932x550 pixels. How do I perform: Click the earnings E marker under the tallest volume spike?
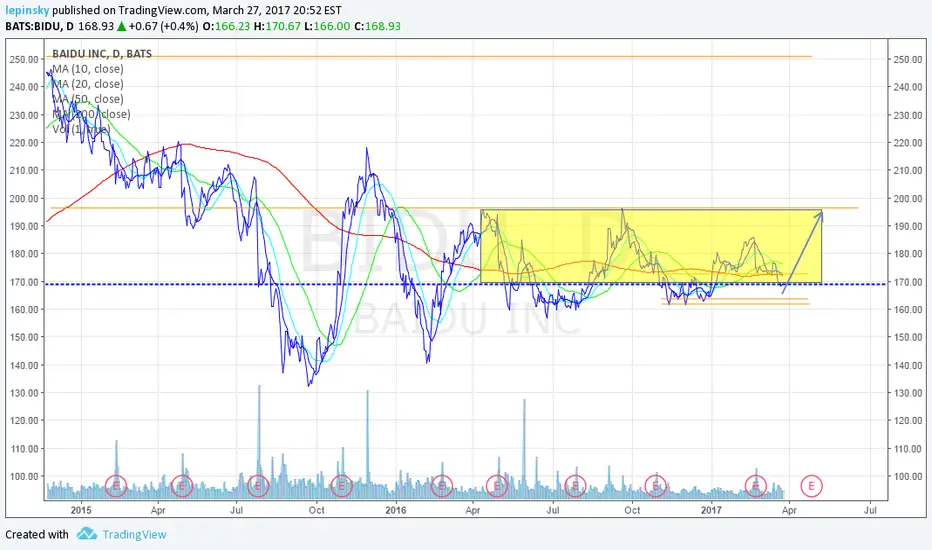(x=258, y=486)
